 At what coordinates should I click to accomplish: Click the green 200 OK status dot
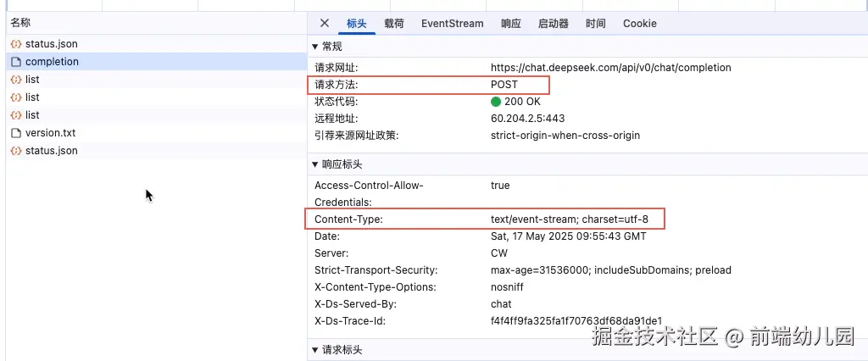coord(496,102)
